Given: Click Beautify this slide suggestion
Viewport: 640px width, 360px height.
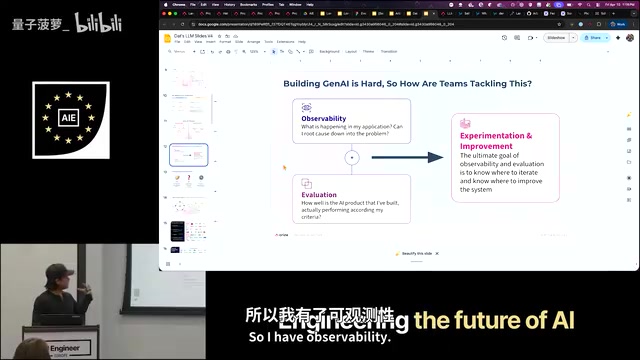Looking at the screenshot, I should coord(413,253).
